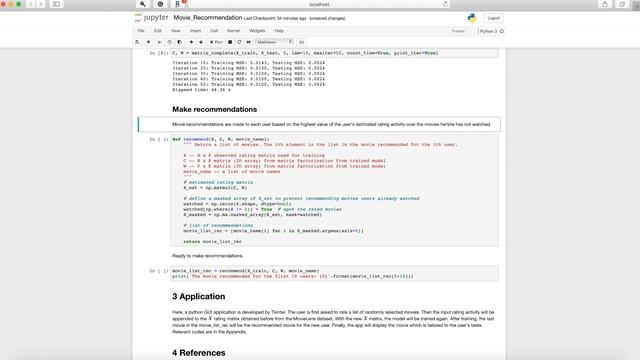Open the Insert menu
This screenshot has height=360, width=640.
(x=195, y=31)
